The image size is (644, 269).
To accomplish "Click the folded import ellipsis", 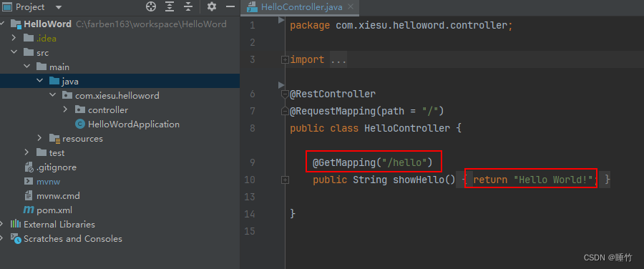I will click(x=338, y=60).
